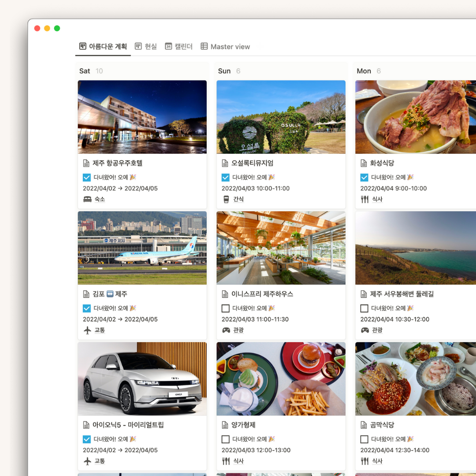Viewport: 476px width, 476px height.
Task: Uncheck the 화성식당 visited checkbox
Action: pos(364,177)
